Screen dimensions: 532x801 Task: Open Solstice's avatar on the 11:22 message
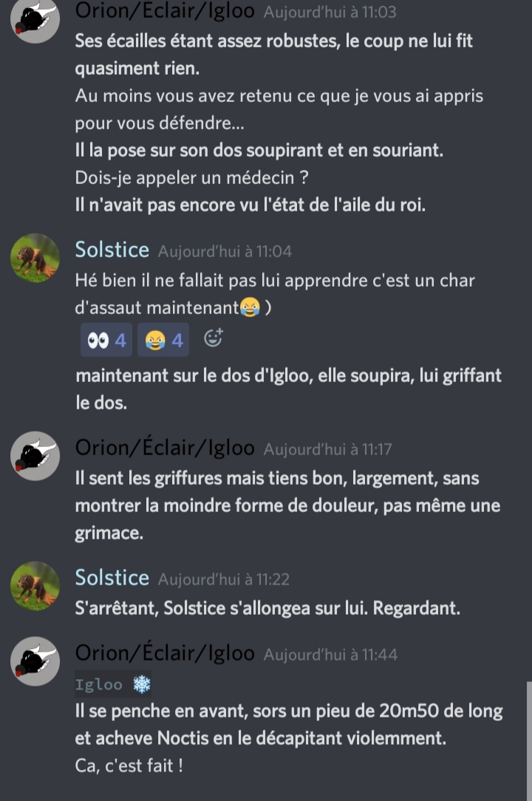tap(35, 586)
